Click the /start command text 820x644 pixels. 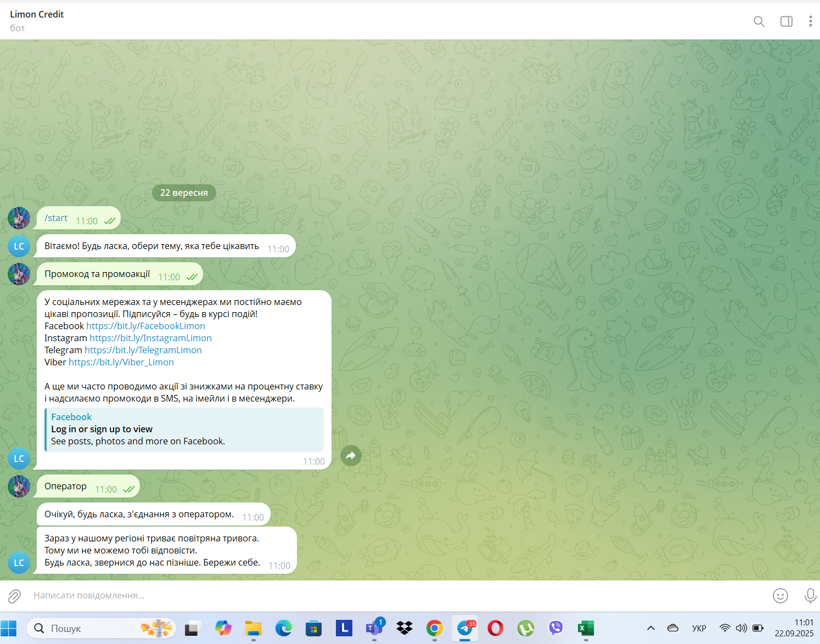[x=56, y=218]
